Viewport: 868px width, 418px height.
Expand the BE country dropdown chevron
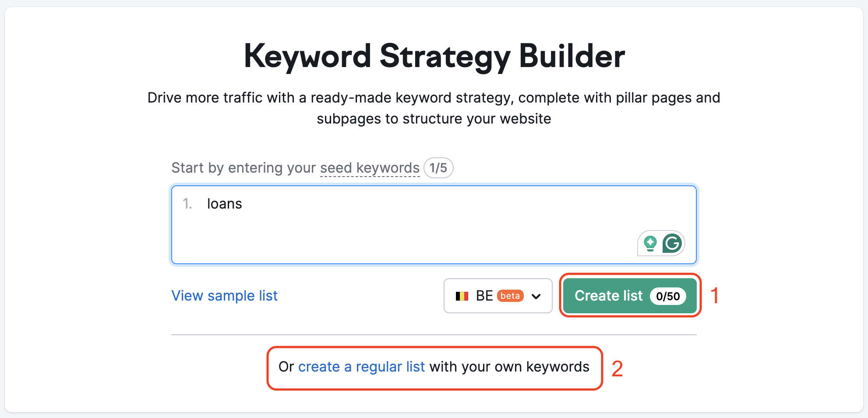tap(536, 297)
